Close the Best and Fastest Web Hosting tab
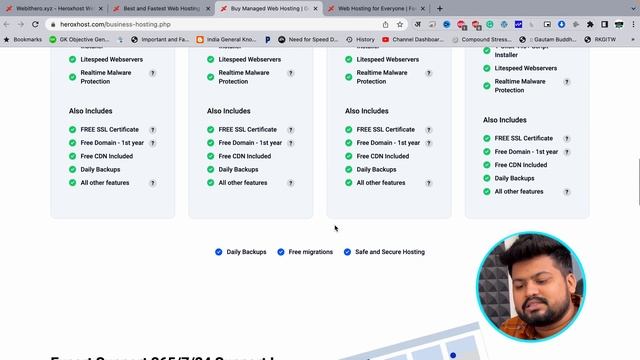640x360 pixels. [208, 8]
